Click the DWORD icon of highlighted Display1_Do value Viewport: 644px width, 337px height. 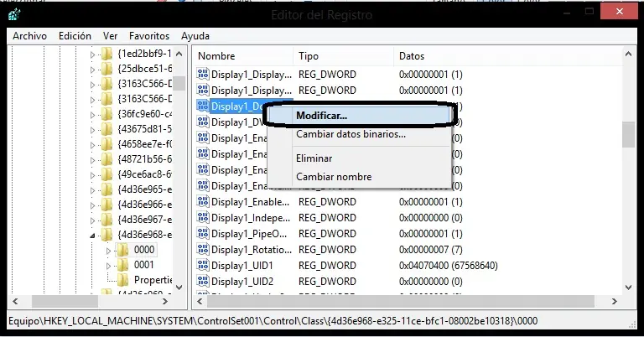click(203, 106)
